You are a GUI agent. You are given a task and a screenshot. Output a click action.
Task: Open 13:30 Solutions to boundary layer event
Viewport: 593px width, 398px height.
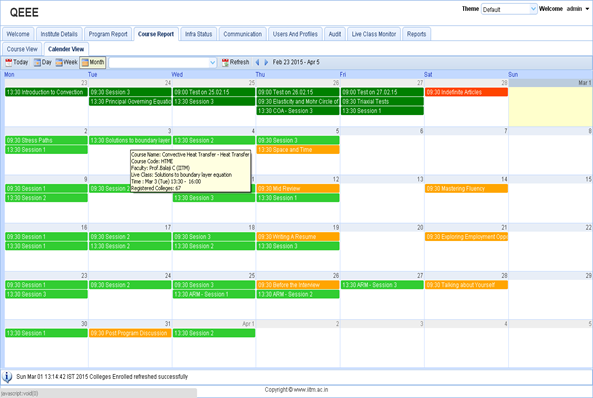click(x=130, y=140)
